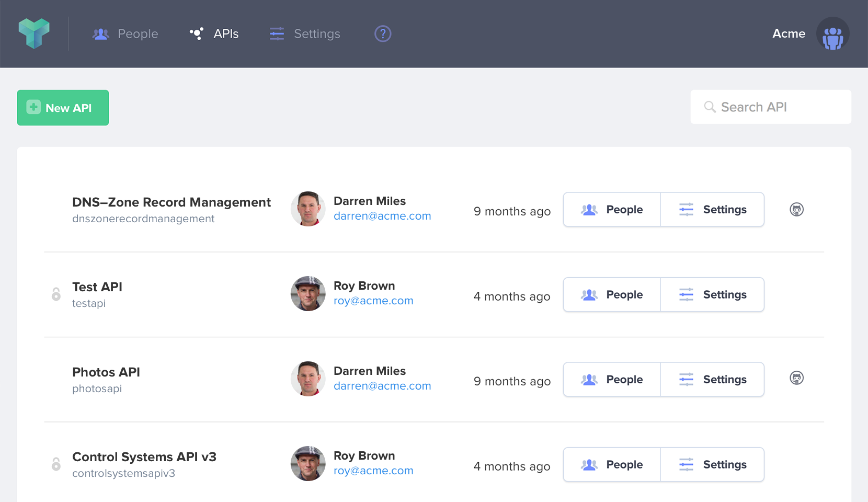Toggle the lock beside Control Systems API v3

(x=55, y=464)
